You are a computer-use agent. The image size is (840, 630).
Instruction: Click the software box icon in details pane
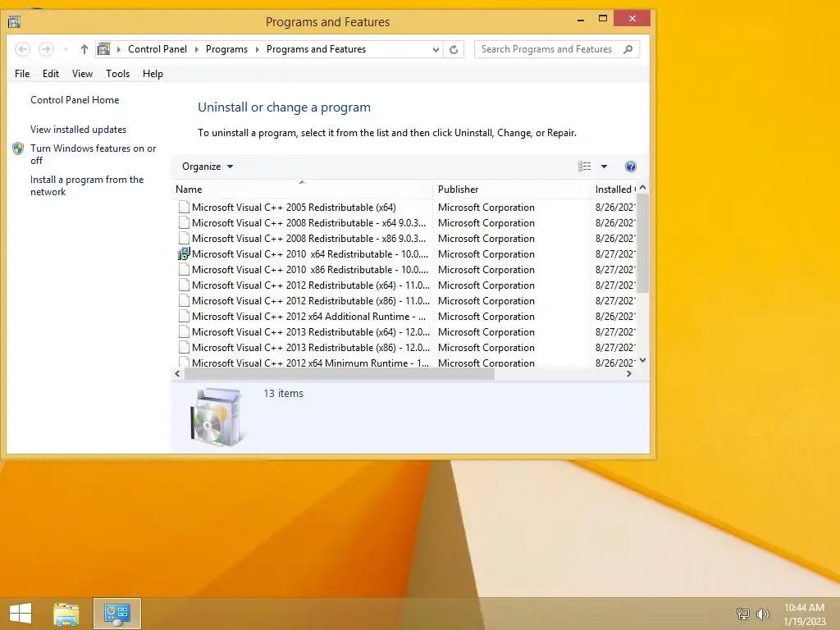[217, 417]
